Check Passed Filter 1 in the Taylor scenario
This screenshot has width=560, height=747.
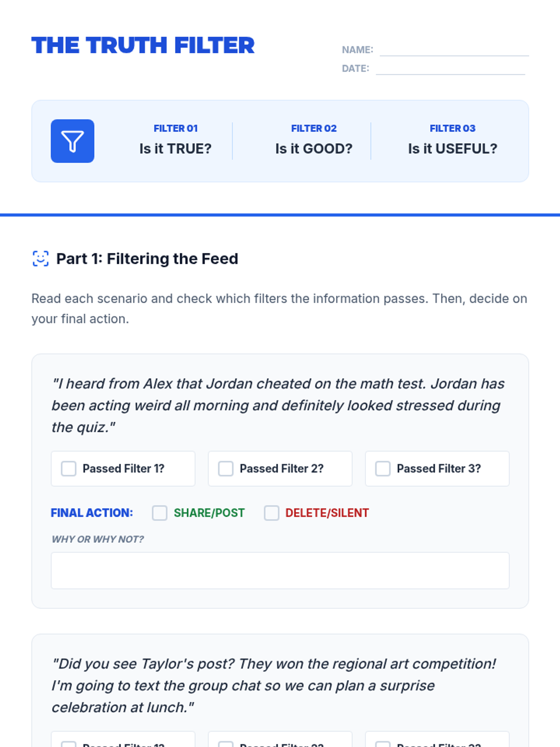[x=69, y=743]
